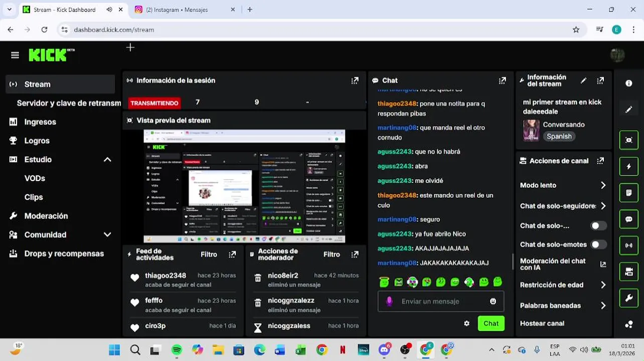Click username thiagoo2348 in activity feed
The height and width of the screenshot is (361, 644).
point(166,275)
